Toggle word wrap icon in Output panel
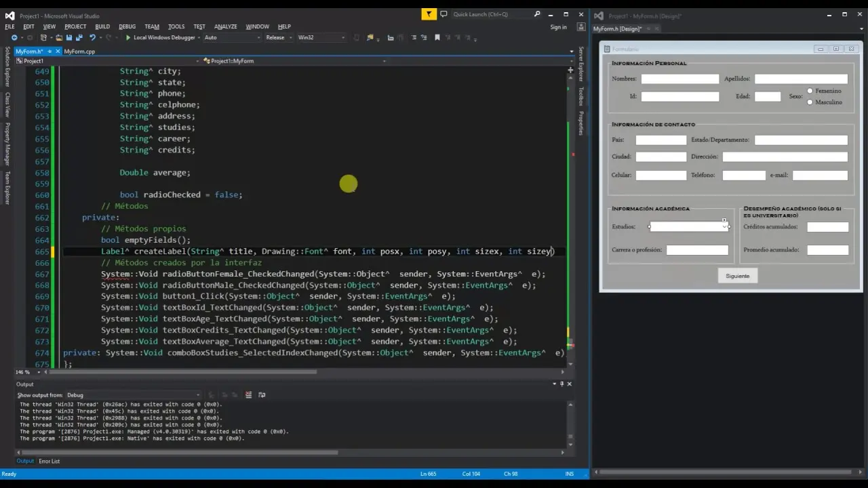 (x=262, y=395)
